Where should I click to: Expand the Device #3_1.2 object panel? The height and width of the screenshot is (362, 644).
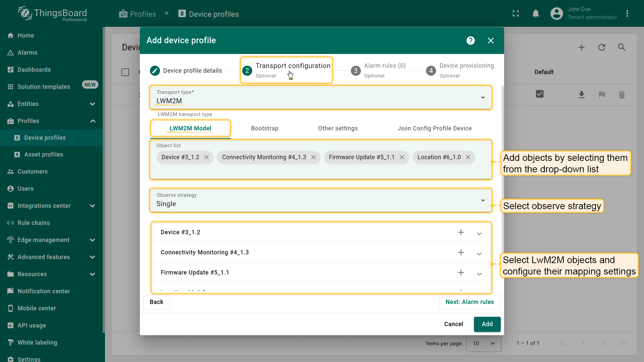coord(479,234)
